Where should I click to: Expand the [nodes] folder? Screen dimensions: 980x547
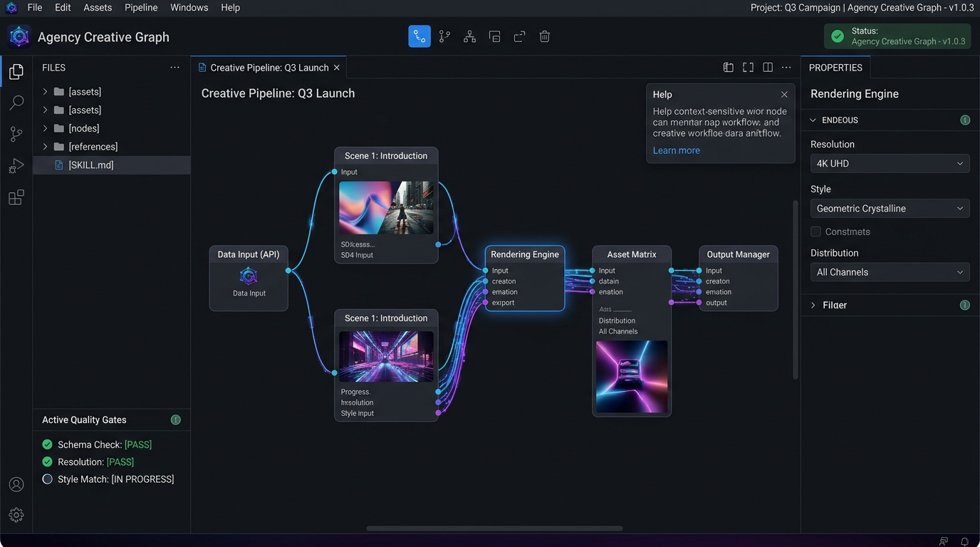click(x=44, y=128)
